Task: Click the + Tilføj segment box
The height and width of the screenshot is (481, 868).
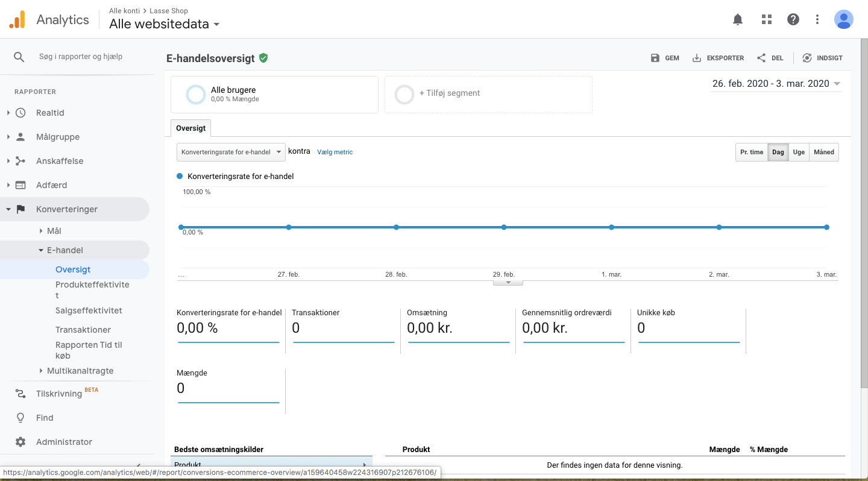Action: (x=488, y=94)
